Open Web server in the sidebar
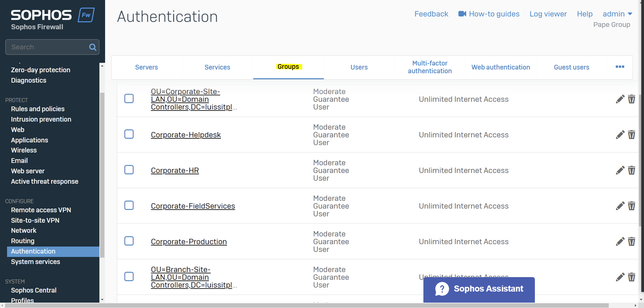 point(28,171)
